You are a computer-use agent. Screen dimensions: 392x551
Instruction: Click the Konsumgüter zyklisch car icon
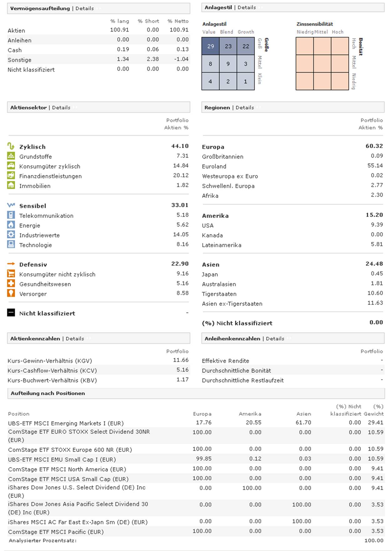(11, 166)
